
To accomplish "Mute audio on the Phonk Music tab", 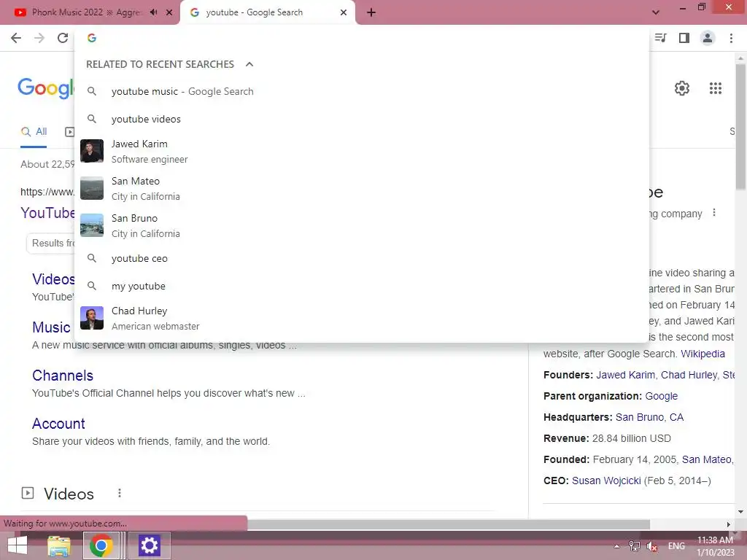I will [x=153, y=12].
